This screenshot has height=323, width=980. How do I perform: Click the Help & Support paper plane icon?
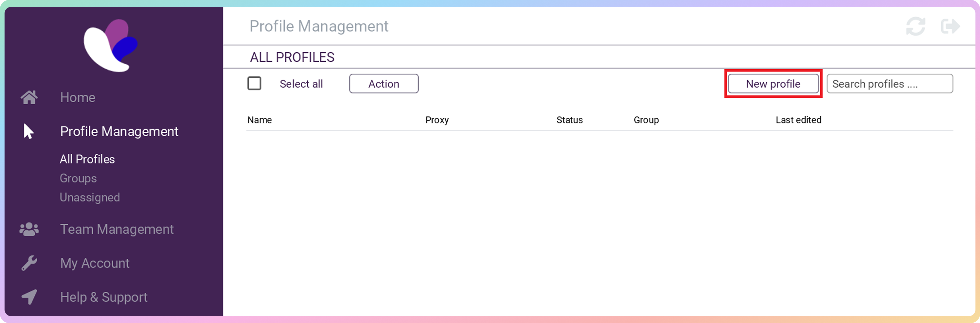coord(29,297)
